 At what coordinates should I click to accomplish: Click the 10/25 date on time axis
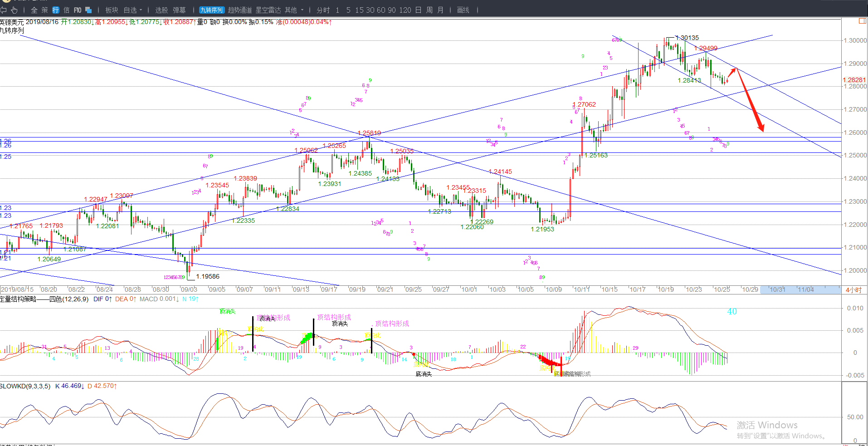point(722,289)
